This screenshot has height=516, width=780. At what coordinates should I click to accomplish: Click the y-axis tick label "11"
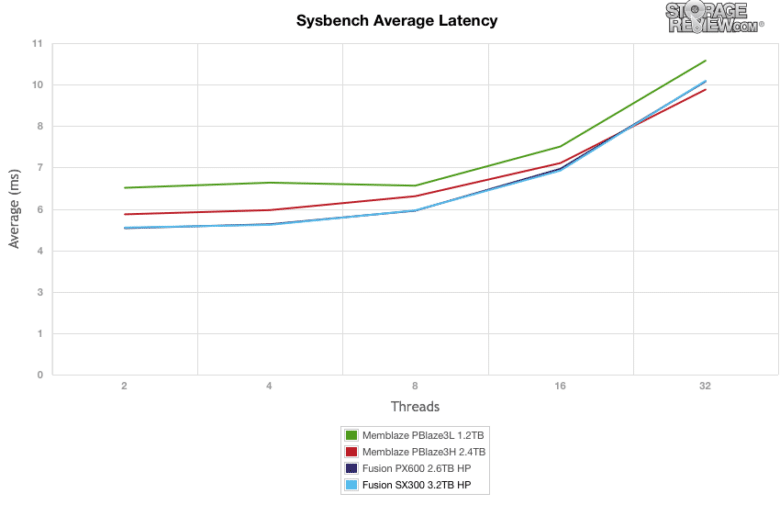coord(38,44)
